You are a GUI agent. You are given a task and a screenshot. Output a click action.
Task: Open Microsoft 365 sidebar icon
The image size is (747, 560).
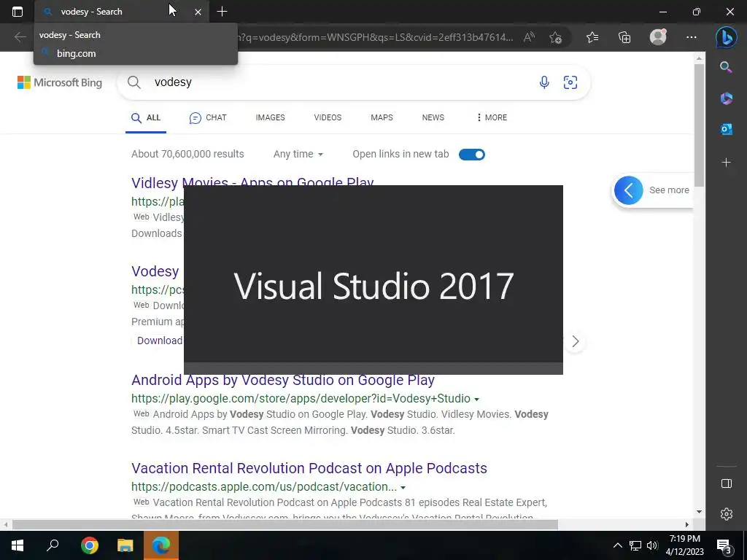(x=726, y=98)
